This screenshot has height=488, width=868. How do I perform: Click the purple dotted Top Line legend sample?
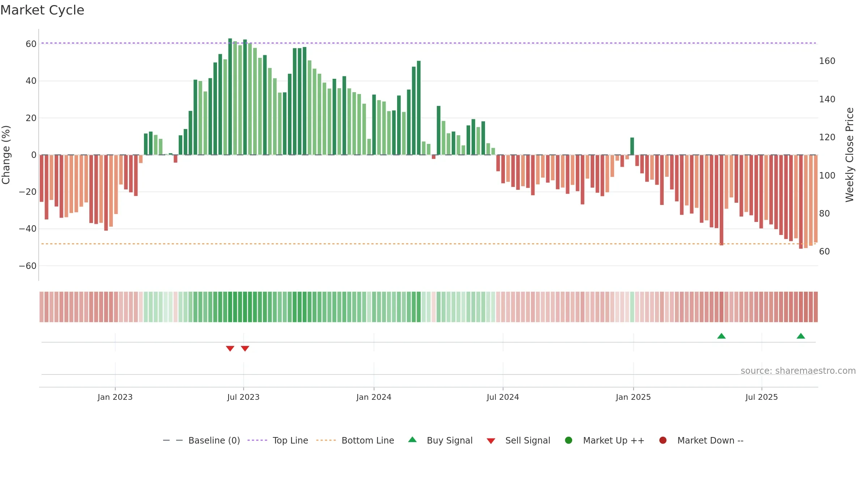point(257,440)
